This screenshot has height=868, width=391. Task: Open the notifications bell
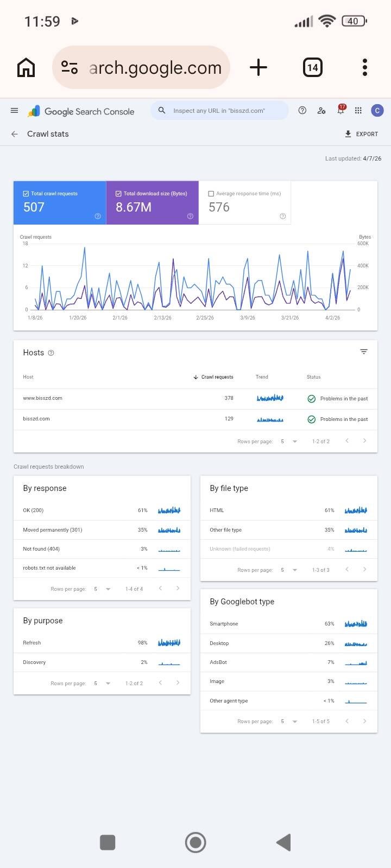(x=340, y=111)
